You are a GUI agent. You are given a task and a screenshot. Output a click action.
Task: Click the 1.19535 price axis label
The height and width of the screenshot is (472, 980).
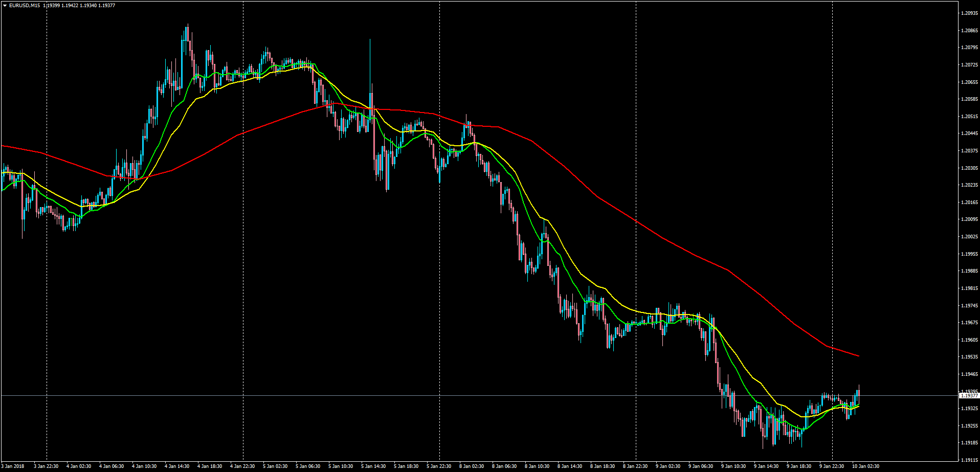point(970,357)
